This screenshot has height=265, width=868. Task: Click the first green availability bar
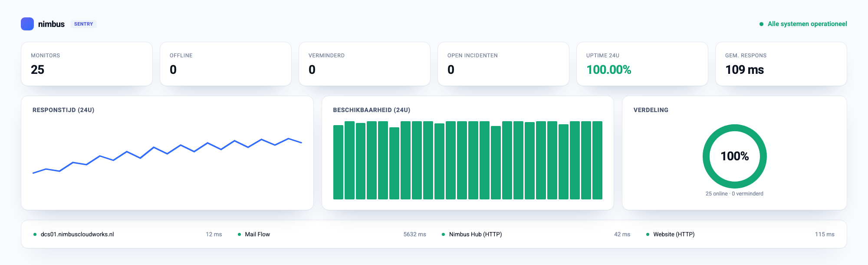click(x=338, y=162)
